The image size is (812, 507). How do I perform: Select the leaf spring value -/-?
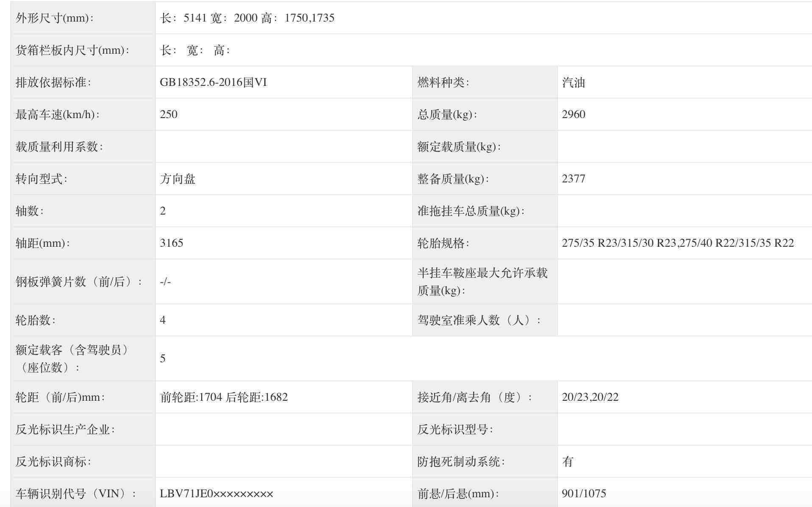point(165,281)
